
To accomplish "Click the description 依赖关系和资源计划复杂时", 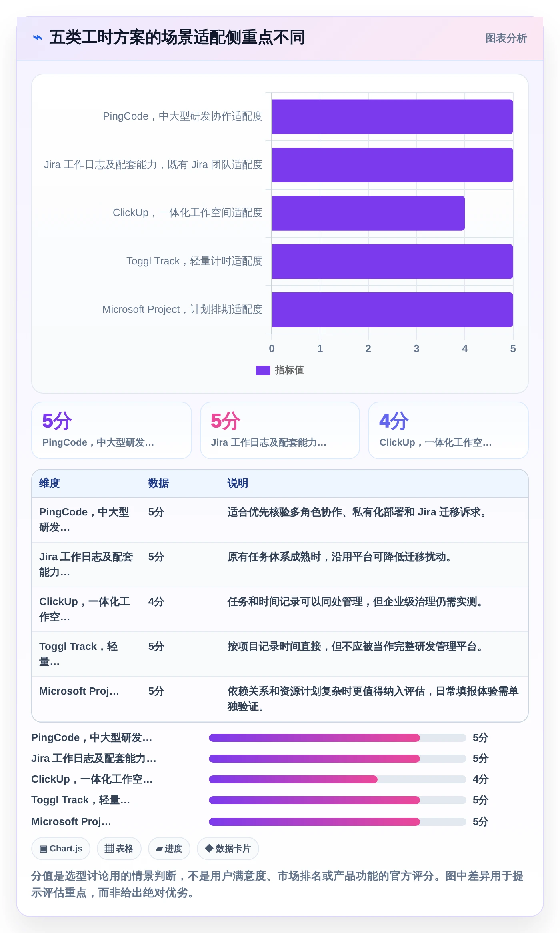I will (373, 699).
